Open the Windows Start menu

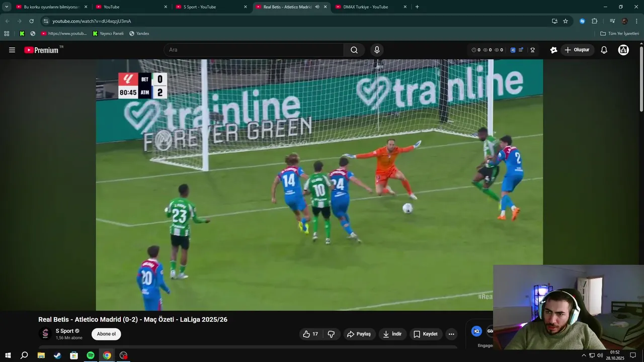pyautogui.click(x=8, y=355)
